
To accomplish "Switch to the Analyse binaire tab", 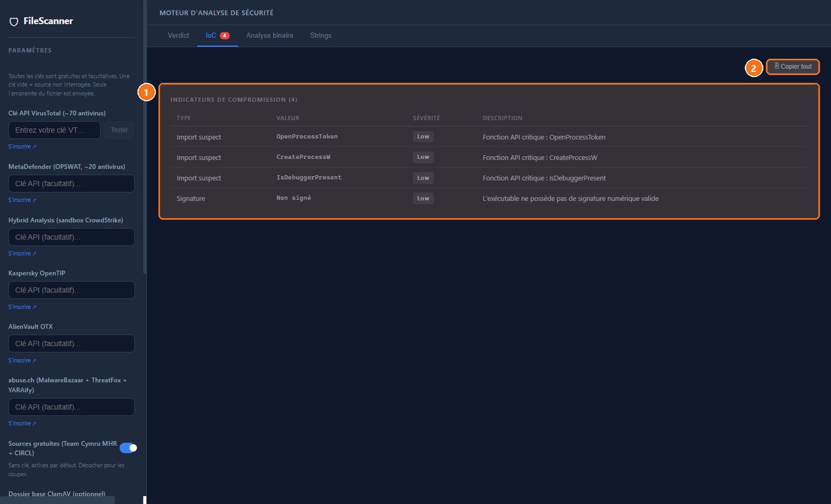I will click(x=270, y=36).
